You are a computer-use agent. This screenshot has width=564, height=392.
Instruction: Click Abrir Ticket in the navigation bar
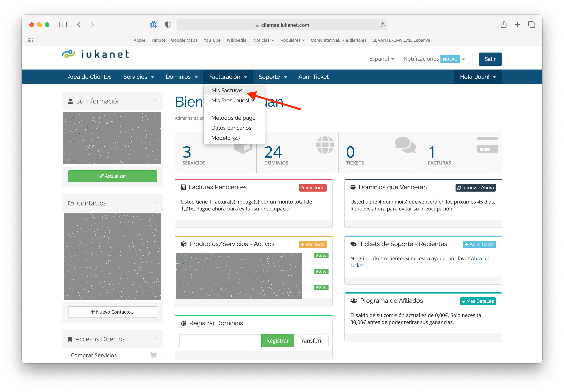(313, 77)
